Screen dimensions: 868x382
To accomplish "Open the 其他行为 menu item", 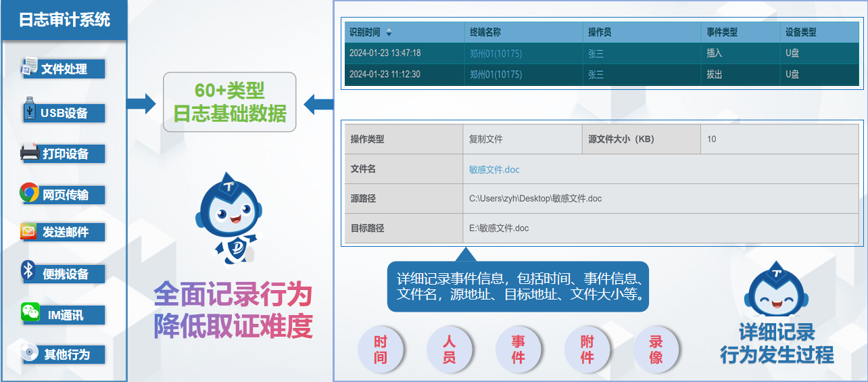I will (64, 354).
